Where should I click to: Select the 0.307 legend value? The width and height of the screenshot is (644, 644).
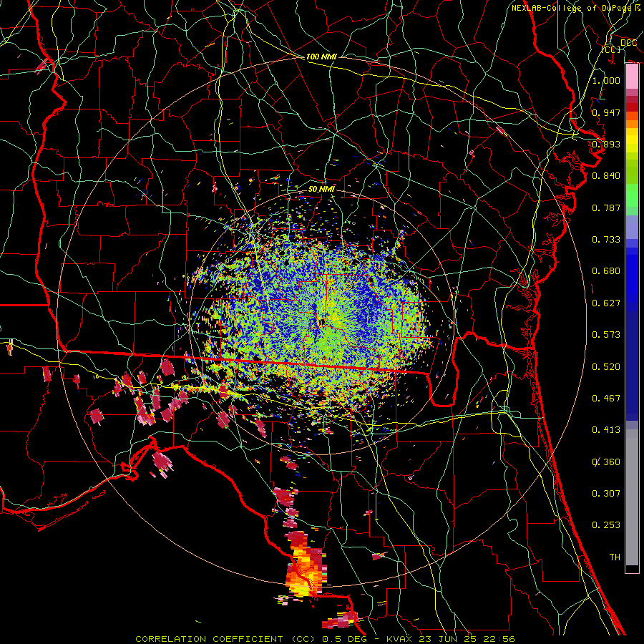pyautogui.click(x=606, y=494)
